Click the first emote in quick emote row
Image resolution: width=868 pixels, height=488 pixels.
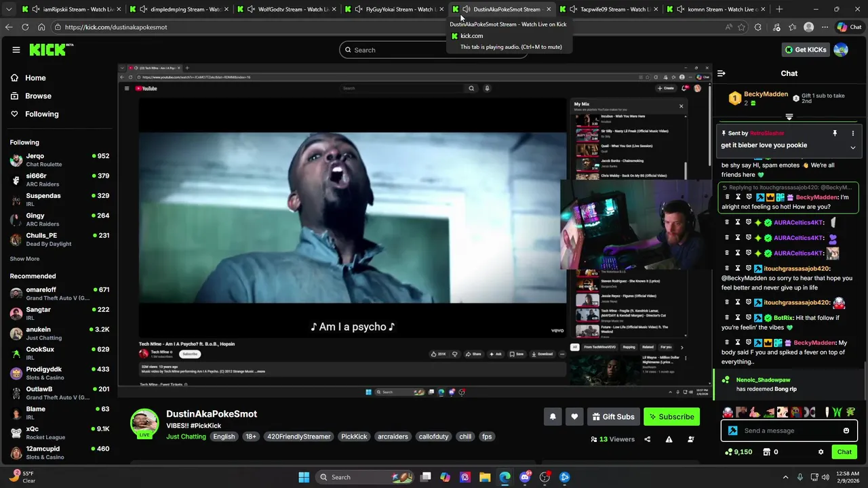pyautogui.click(x=728, y=412)
